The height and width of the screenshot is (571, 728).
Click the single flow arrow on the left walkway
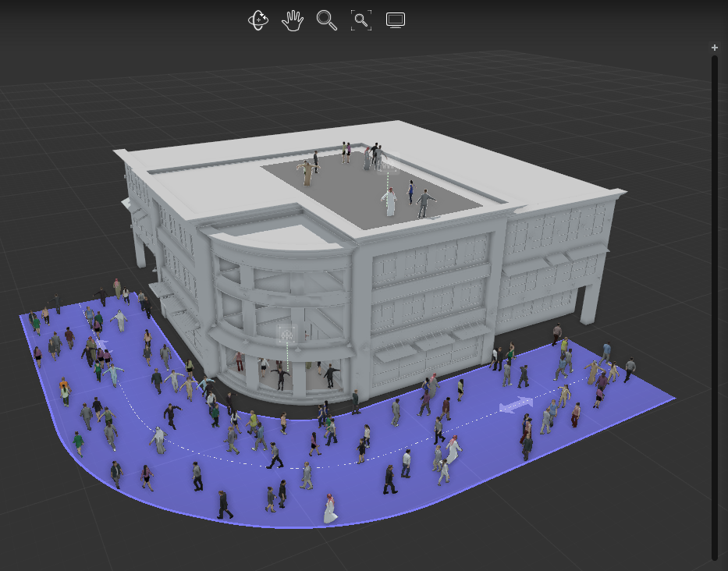[101, 346]
